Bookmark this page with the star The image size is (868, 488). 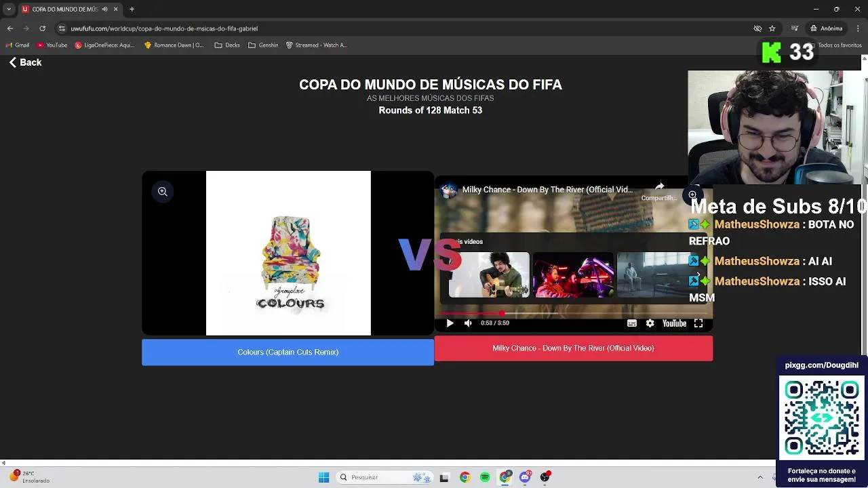pos(772,28)
